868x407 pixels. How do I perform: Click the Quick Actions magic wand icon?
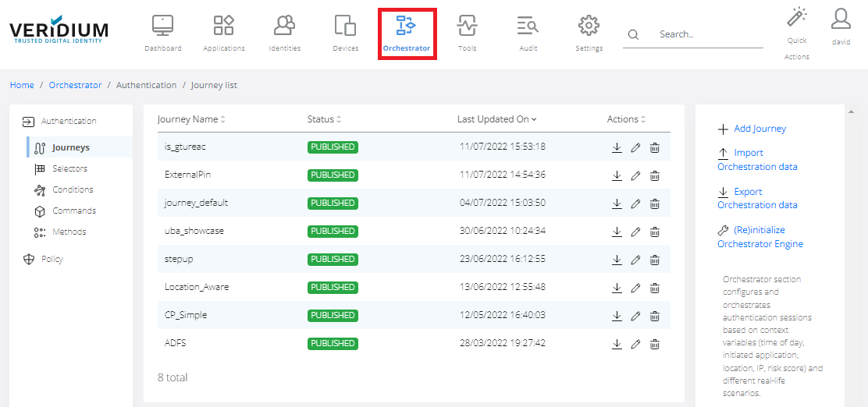pos(797,18)
